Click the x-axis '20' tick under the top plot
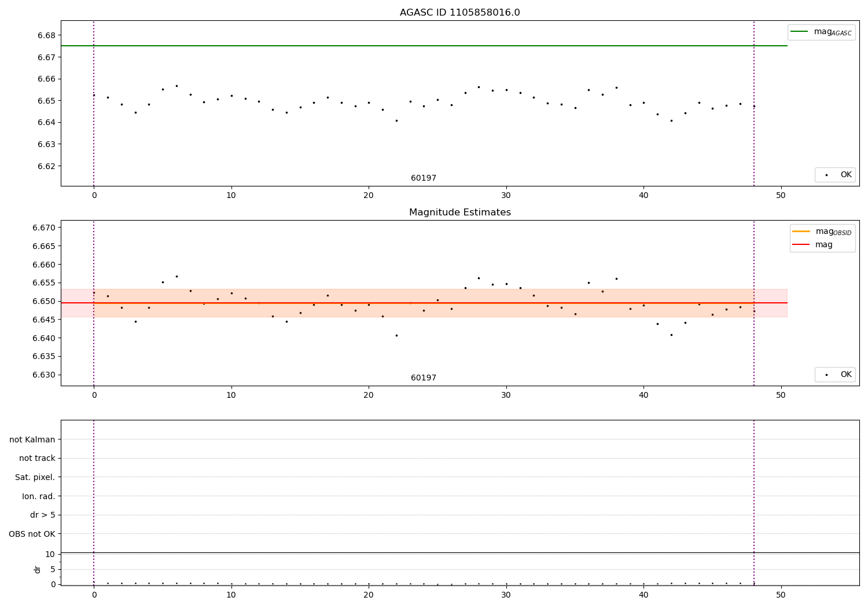Viewport: 868px width, 608px height. click(x=369, y=196)
